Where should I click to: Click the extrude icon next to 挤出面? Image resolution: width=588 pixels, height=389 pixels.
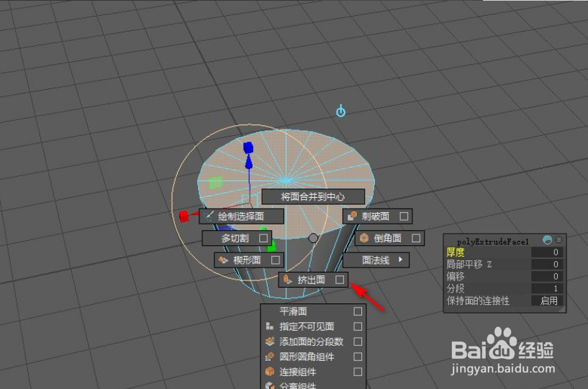coord(287,280)
